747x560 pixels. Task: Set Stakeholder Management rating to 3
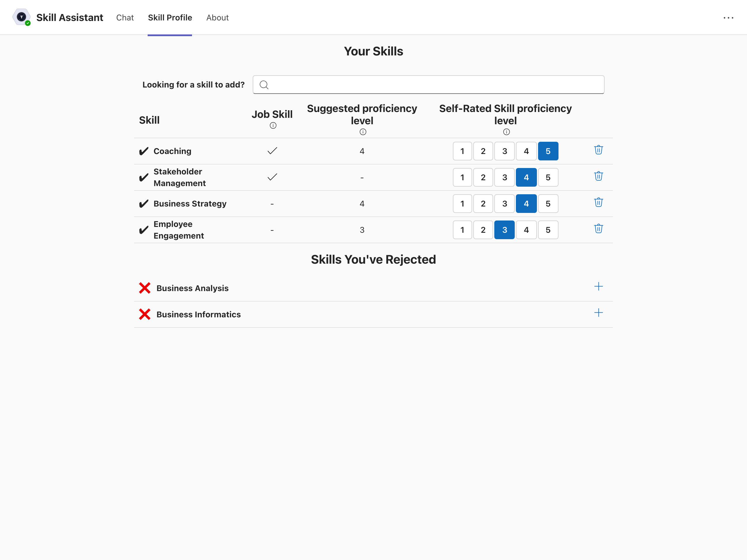tap(504, 177)
